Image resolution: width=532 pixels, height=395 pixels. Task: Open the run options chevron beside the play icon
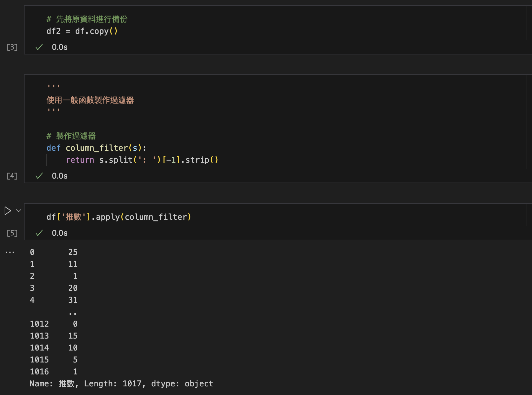click(19, 211)
